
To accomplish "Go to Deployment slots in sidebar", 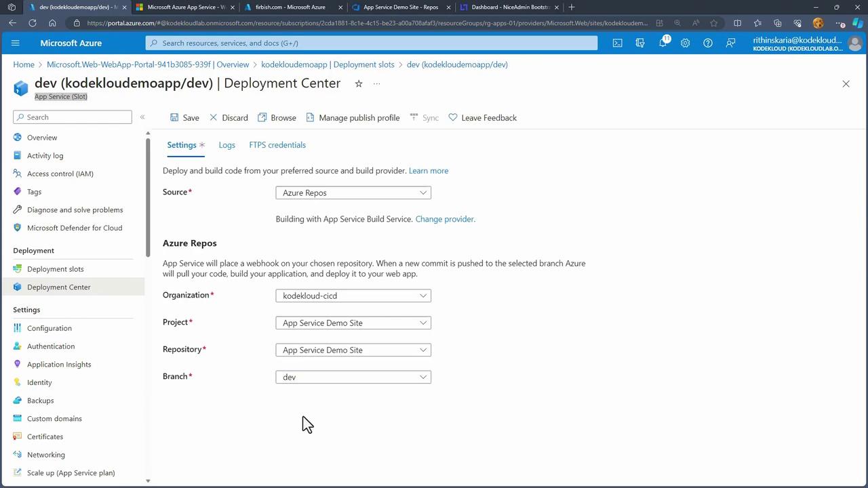I will [55, 269].
